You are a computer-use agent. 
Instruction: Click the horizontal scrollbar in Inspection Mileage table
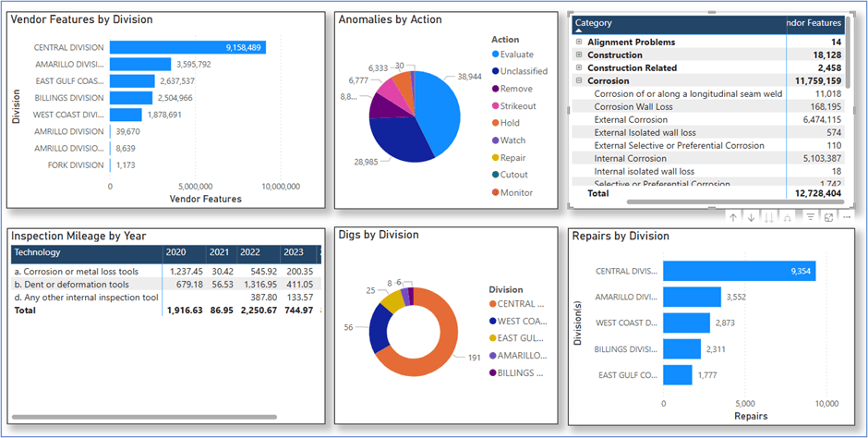[x=143, y=418]
